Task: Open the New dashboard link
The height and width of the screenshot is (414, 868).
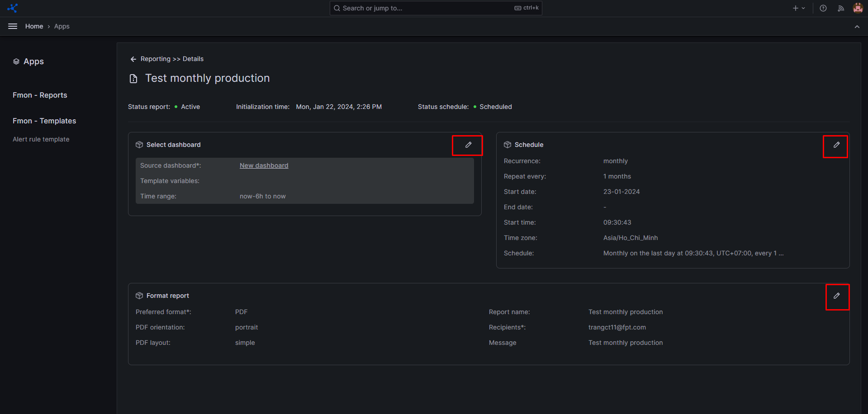Action: click(x=264, y=165)
